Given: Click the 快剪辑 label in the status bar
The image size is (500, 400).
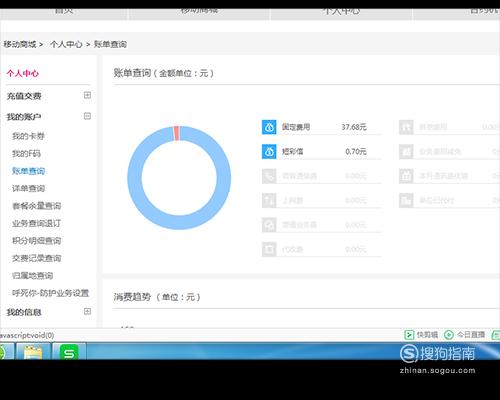Looking at the screenshot, I should coord(427,335).
